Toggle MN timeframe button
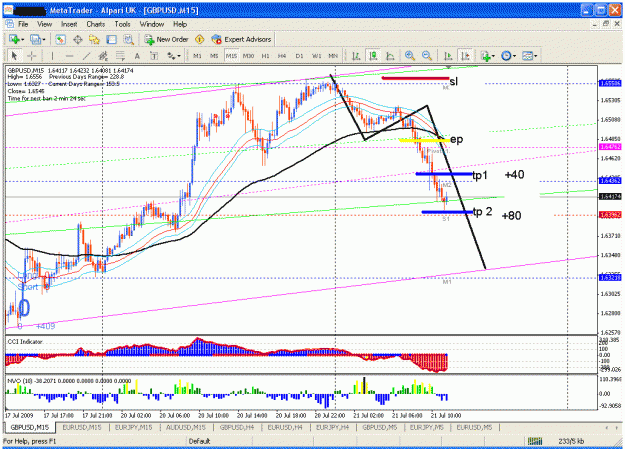Screen dimensions: 625x449 (x=333, y=56)
